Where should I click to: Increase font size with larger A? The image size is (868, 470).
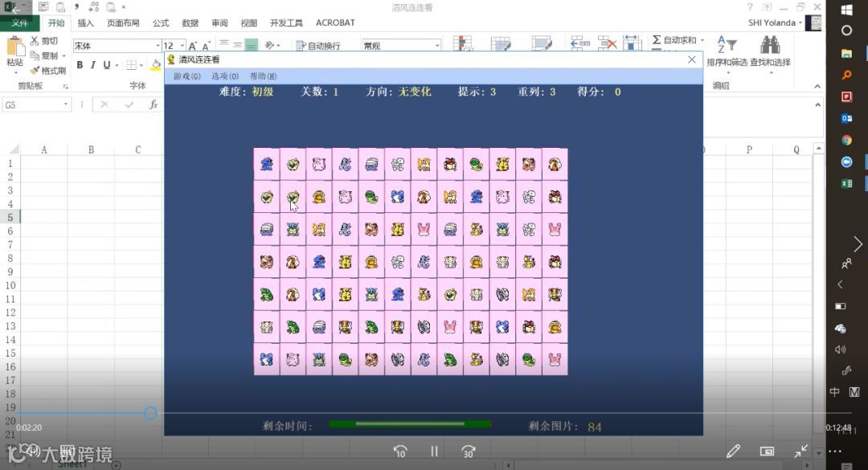[x=193, y=46]
